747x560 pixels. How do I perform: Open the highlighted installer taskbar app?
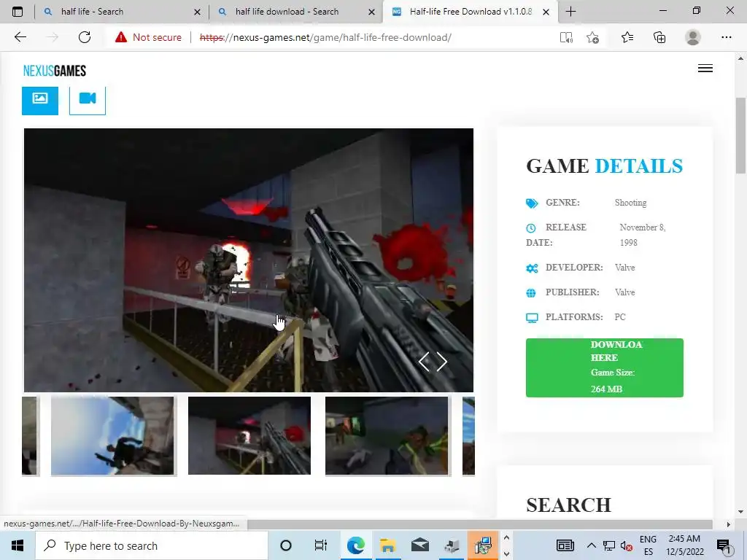483,545
